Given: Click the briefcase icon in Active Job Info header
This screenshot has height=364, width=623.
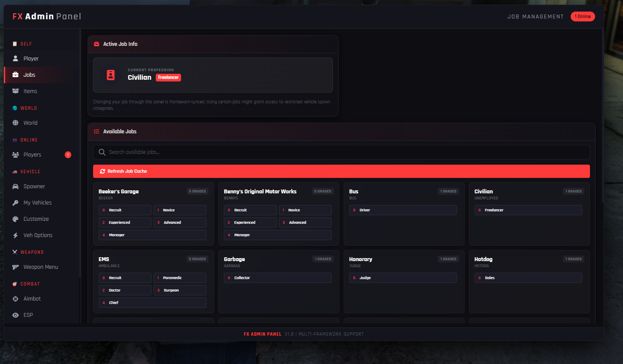Looking at the screenshot, I should [x=97, y=44].
